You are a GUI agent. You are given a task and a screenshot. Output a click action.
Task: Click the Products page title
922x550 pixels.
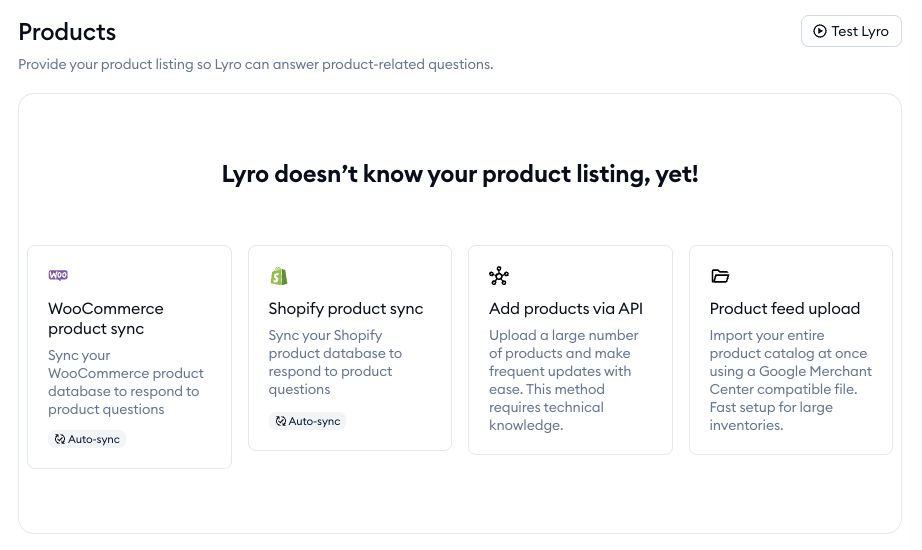click(67, 32)
